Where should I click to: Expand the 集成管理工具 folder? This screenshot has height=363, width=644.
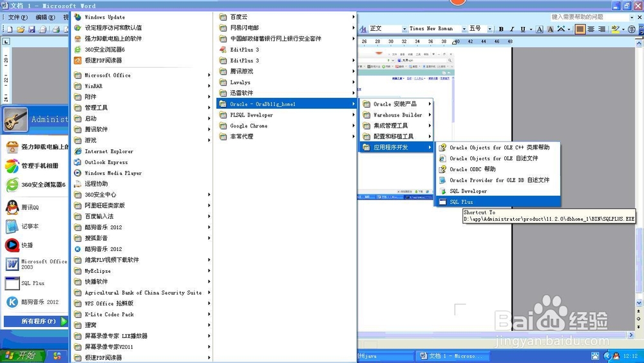396,126
